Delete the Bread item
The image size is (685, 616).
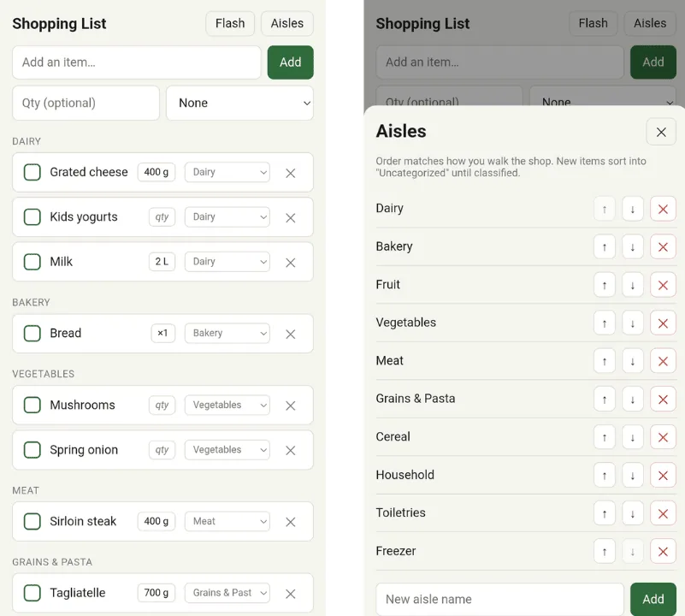(291, 334)
